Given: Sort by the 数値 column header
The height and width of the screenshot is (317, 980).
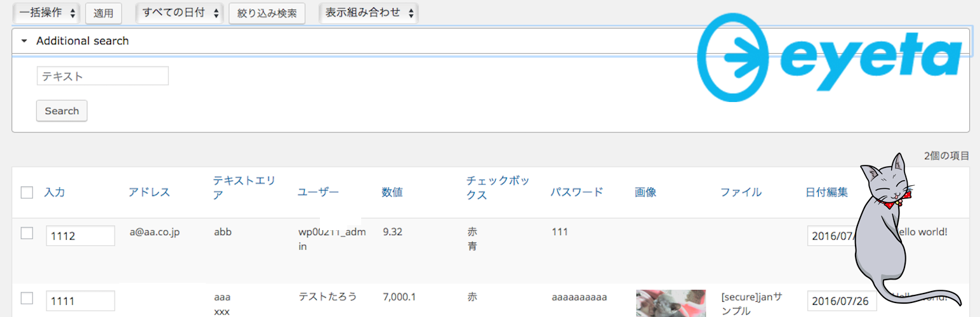Looking at the screenshot, I should pos(392,193).
